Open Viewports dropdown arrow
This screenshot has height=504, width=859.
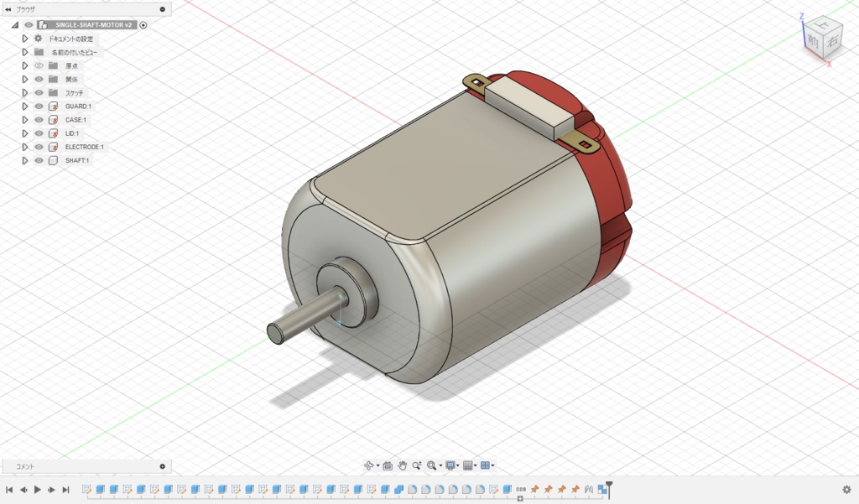click(x=492, y=465)
